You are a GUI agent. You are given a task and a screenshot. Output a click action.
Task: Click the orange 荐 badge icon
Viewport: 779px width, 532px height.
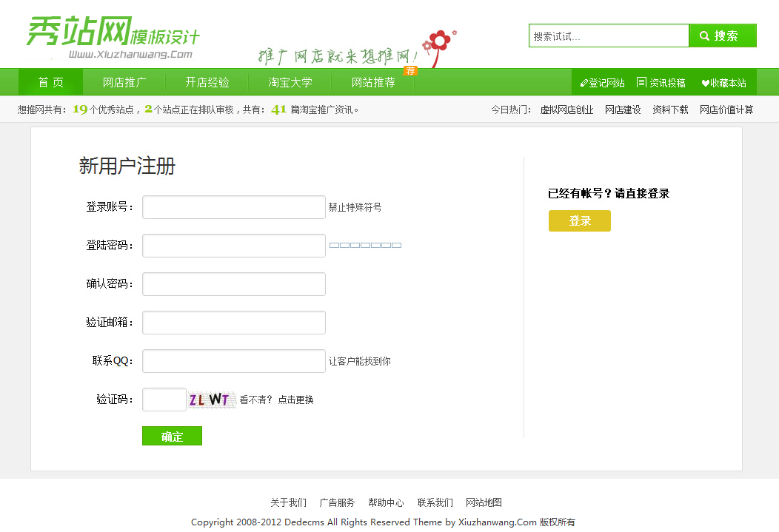410,71
